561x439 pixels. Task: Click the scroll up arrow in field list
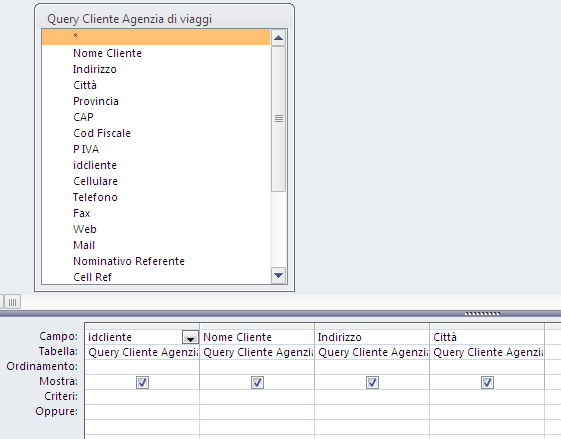[x=278, y=38]
